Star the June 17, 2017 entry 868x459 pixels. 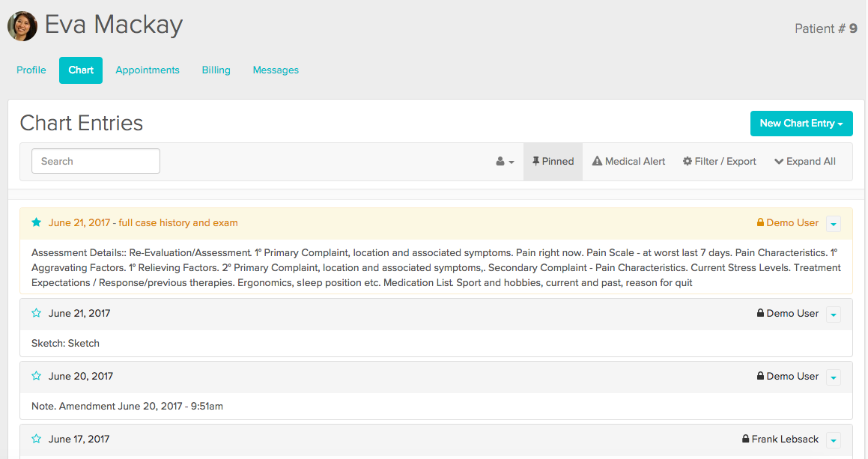[37, 439]
